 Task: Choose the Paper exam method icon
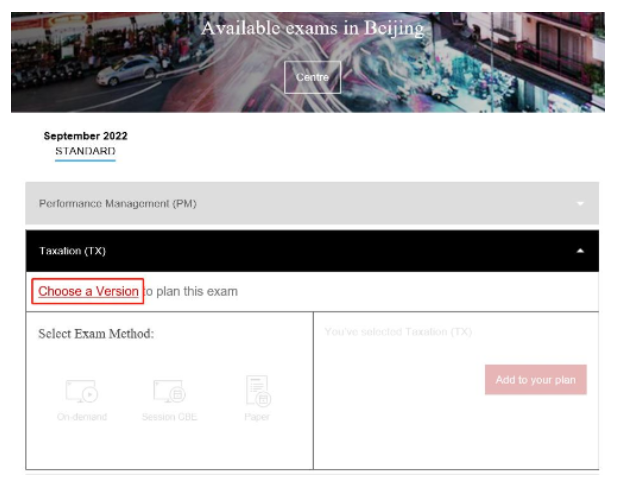pyautogui.click(x=257, y=388)
